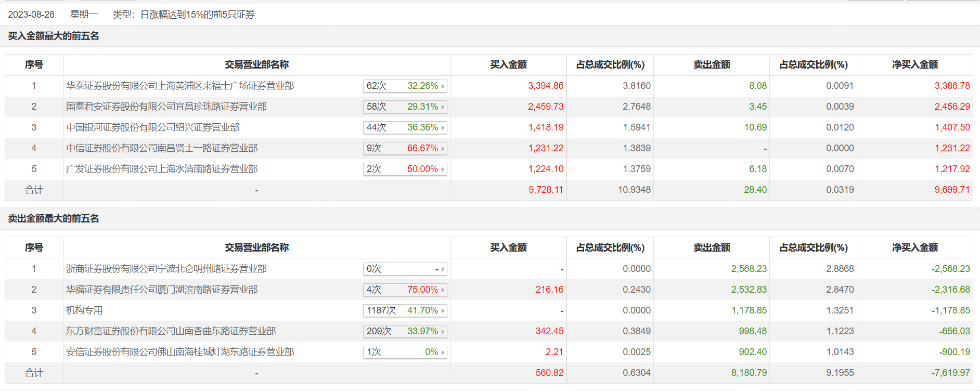Open the 4次 75.00% dropdown box

[405, 290]
